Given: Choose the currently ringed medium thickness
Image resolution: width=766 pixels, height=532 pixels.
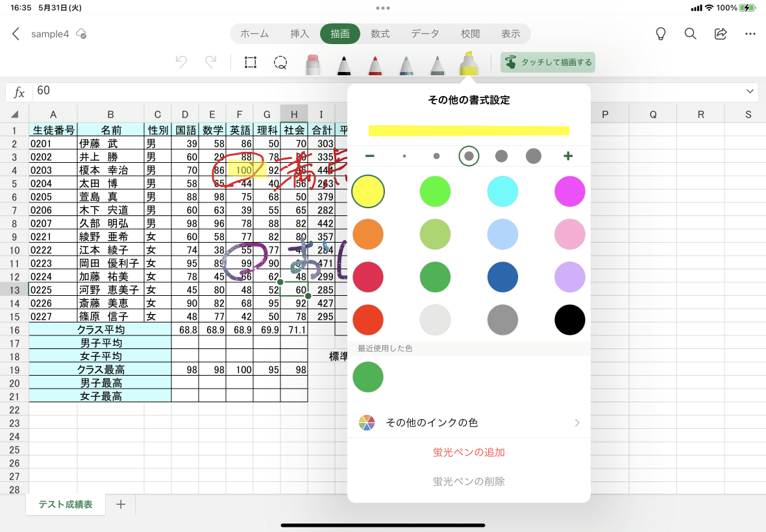Looking at the screenshot, I should click(469, 156).
